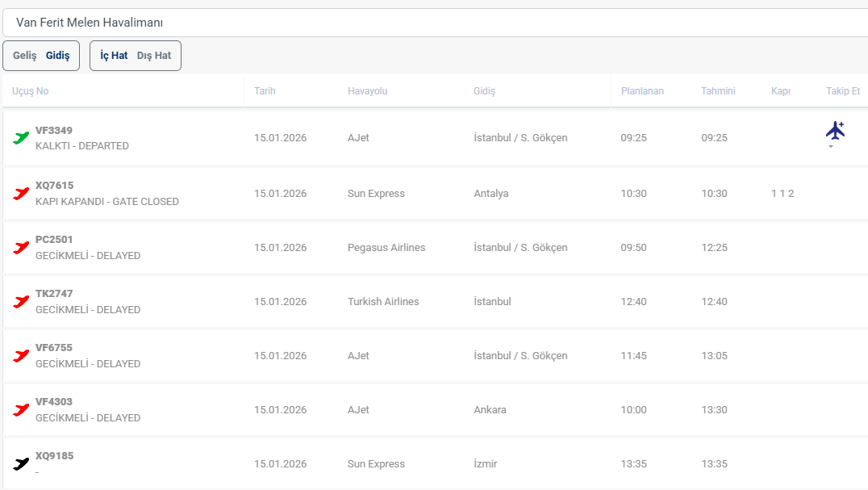Click the red plane icon for VF6755

[x=21, y=355]
